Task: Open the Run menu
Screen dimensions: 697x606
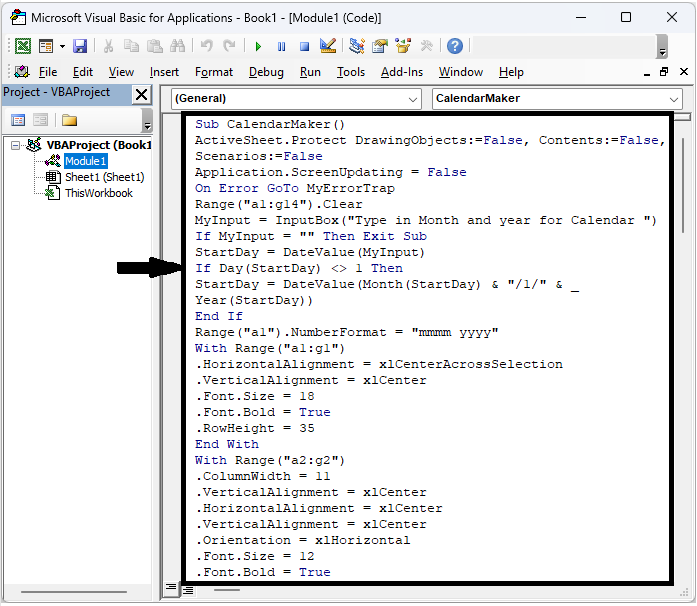Action: [310, 72]
